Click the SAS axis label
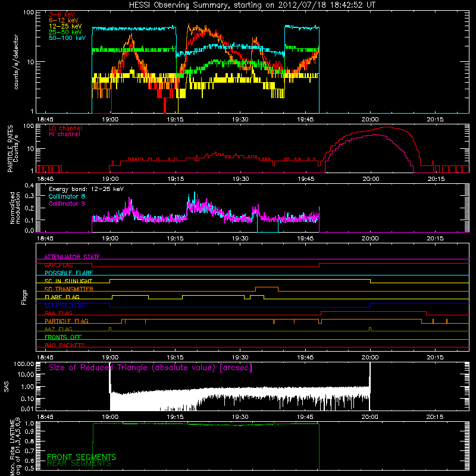 7,386
